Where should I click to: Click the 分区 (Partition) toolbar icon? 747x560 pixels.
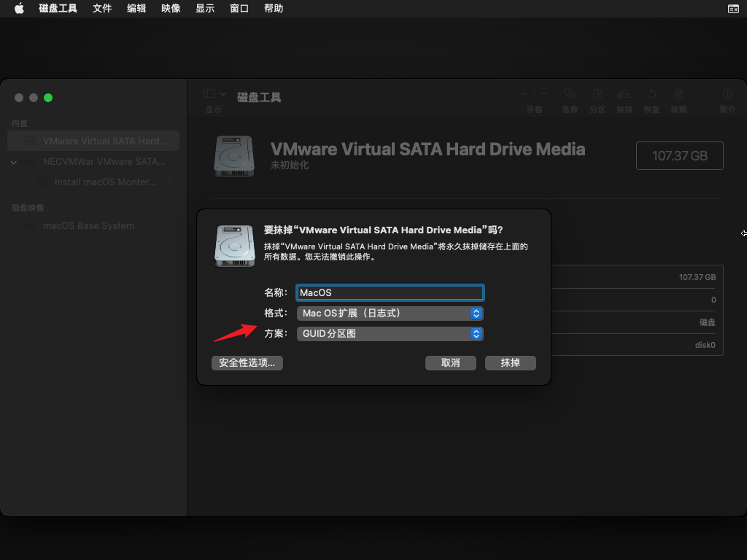pyautogui.click(x=597, y=94)
